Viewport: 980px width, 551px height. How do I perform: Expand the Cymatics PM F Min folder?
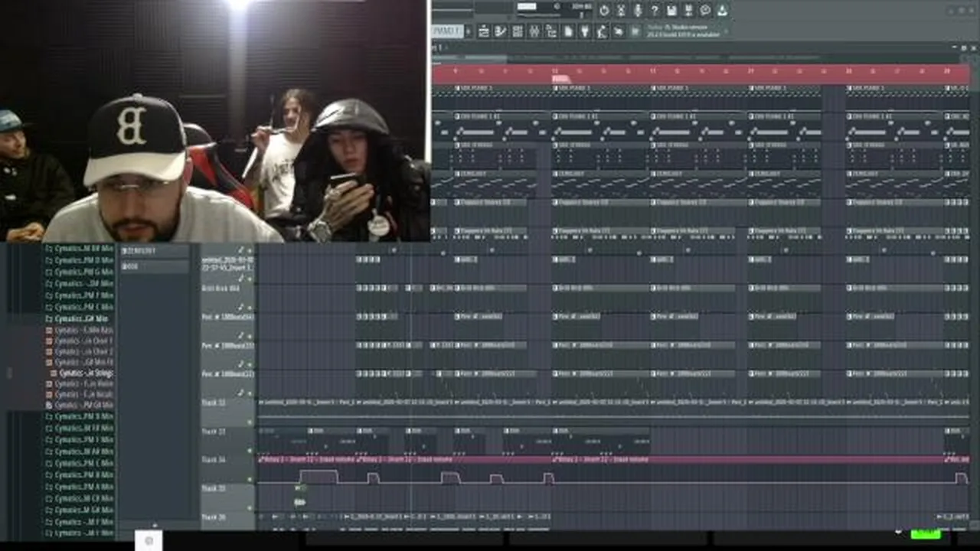[80, 295]
